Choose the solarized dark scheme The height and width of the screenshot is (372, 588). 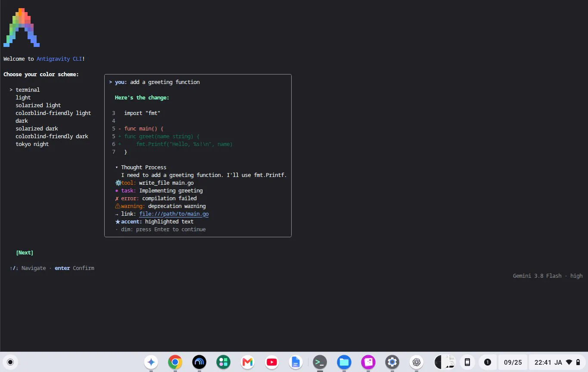coord(37,129)
